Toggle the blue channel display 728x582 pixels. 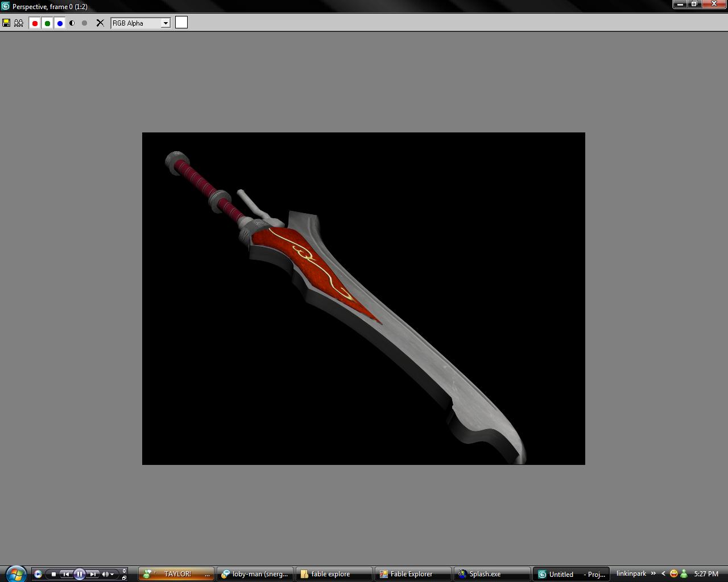[60, 23]
